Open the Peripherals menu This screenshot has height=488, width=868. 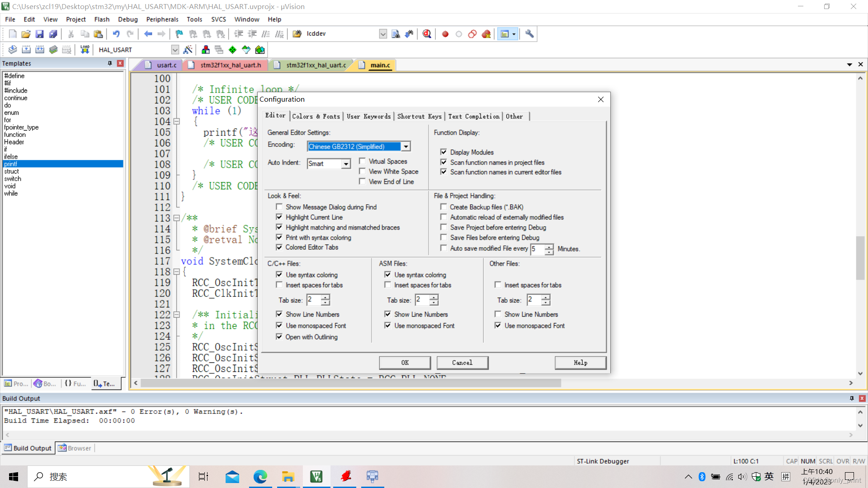tap(162, 19)
